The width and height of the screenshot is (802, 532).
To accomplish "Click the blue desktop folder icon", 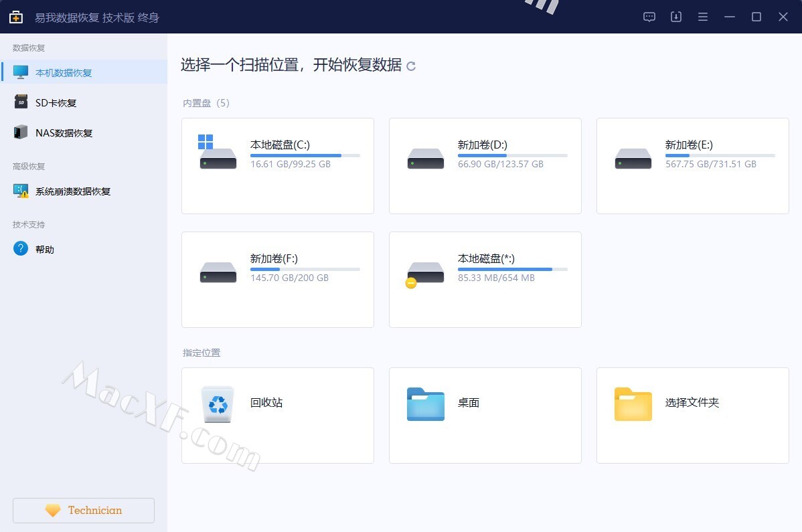I will [426, 404].
